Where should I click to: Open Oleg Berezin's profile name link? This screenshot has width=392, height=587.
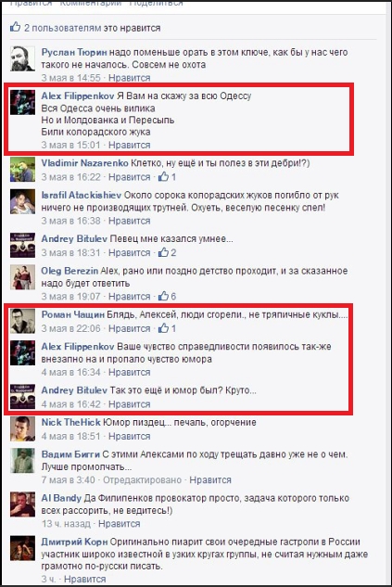tap(70, 271)
